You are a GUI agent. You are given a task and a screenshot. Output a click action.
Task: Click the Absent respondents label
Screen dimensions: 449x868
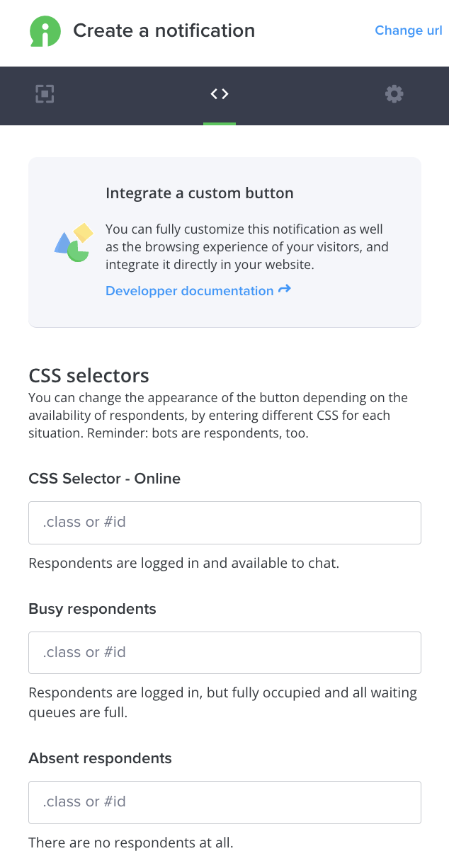click(x=100, y=758)
